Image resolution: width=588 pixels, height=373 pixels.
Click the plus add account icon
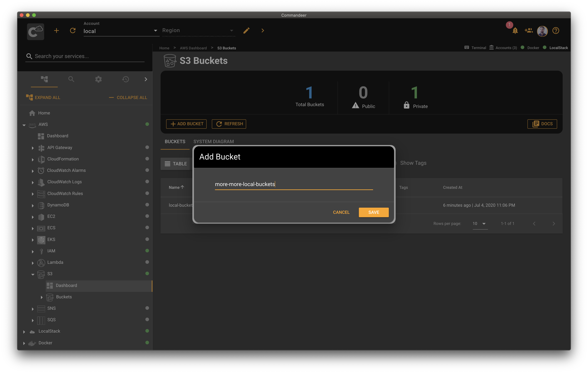click(x=56, y=31)
